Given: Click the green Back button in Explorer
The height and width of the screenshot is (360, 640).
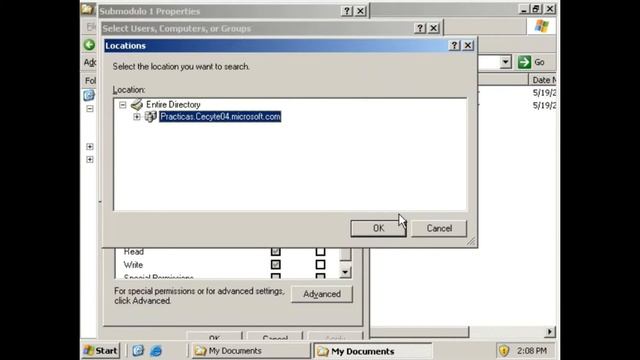Looking at the screenshot, I should [x=89, y=44].
